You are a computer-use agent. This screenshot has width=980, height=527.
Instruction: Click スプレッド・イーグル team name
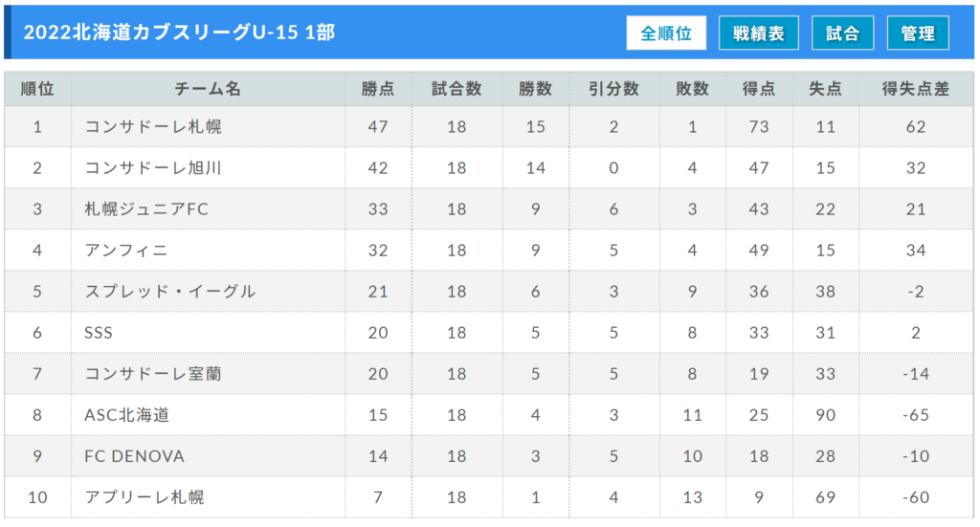(x=170, y=292)
